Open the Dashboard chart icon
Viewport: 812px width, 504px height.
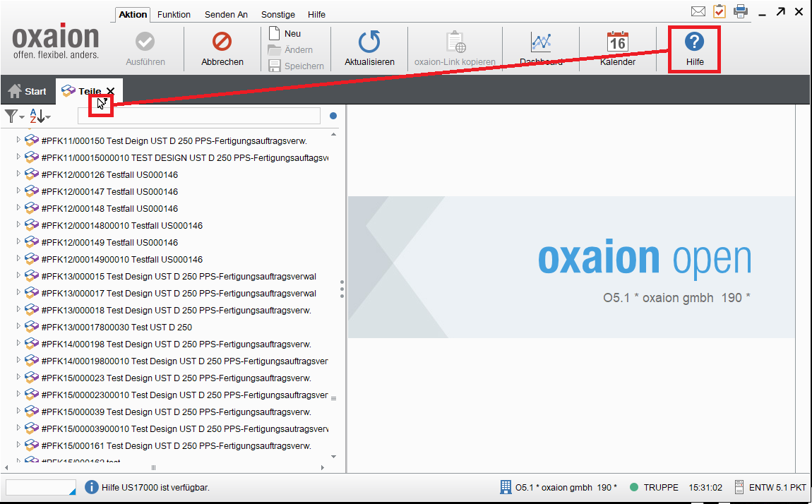tap(541, 42)
